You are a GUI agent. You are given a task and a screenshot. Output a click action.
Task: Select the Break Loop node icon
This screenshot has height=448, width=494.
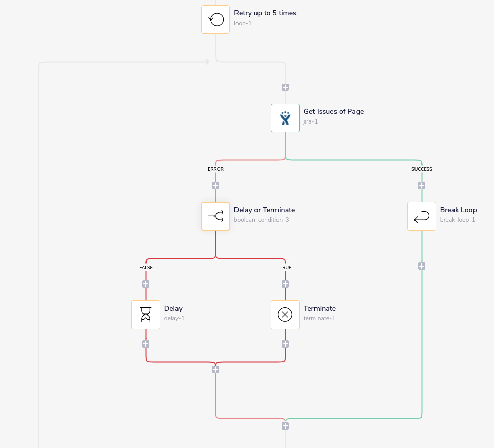click(x=422, y=216)
